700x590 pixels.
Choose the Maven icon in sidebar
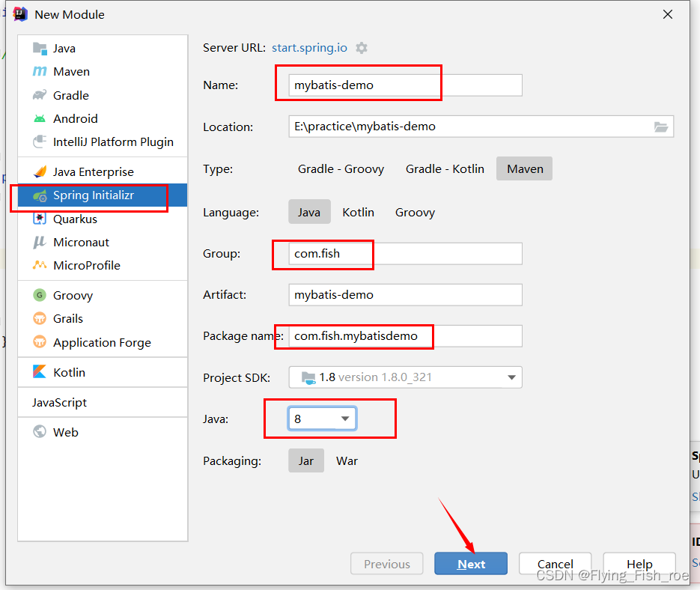tap(40, 71)
